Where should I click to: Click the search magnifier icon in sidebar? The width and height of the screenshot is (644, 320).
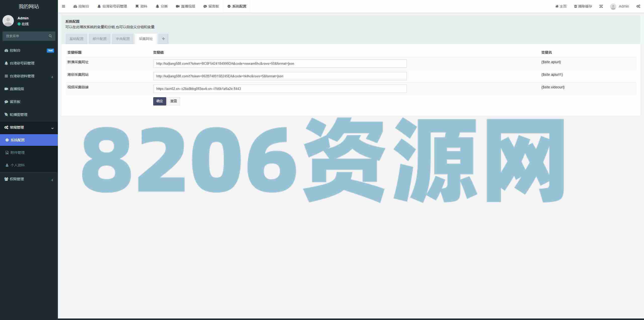tap(50, 36)
